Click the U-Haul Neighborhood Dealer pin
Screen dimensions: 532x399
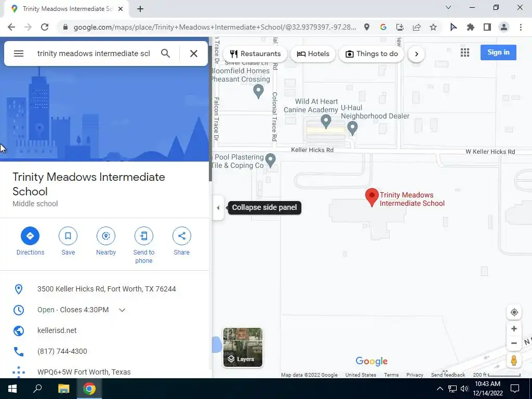click(353, 128)
